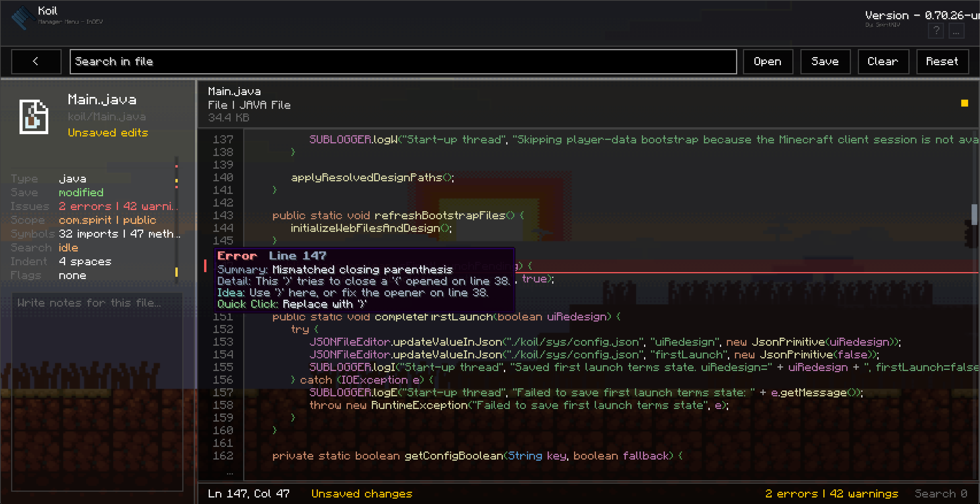Click the Clear button

[x=883, y=61]
